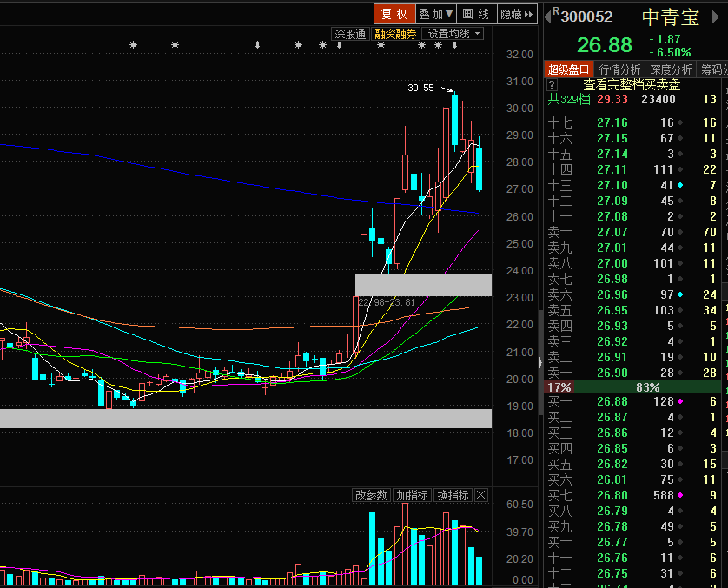Activate the 画线 drawing tool
Screen dimensions: 728x588
(476, 14)
